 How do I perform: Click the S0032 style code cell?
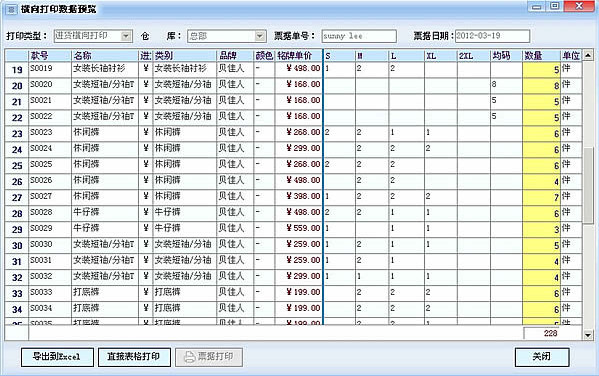(50, 277)
